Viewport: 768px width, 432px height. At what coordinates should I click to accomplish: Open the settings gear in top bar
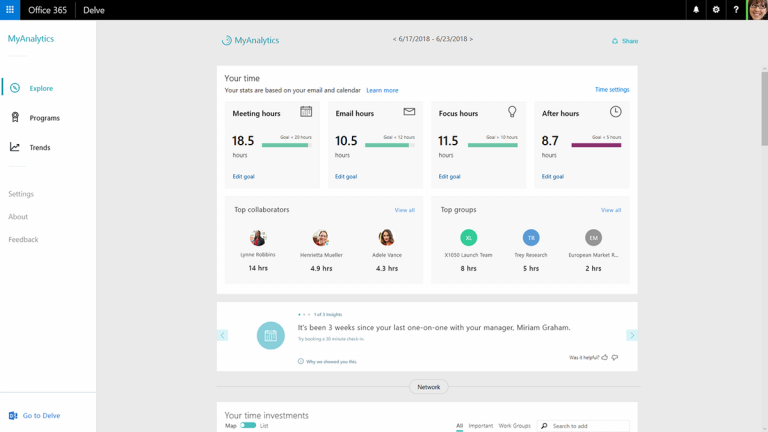coord(716,10)
